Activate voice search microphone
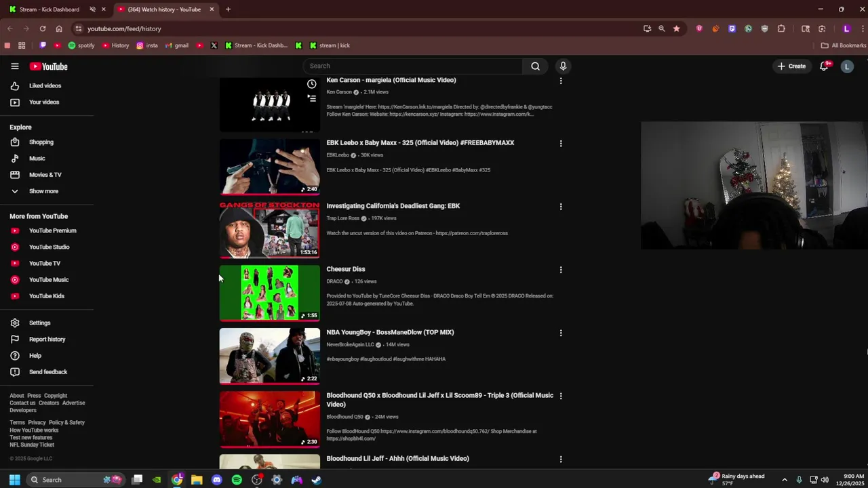The image size is (868, 488). click(x=562, y=66)
